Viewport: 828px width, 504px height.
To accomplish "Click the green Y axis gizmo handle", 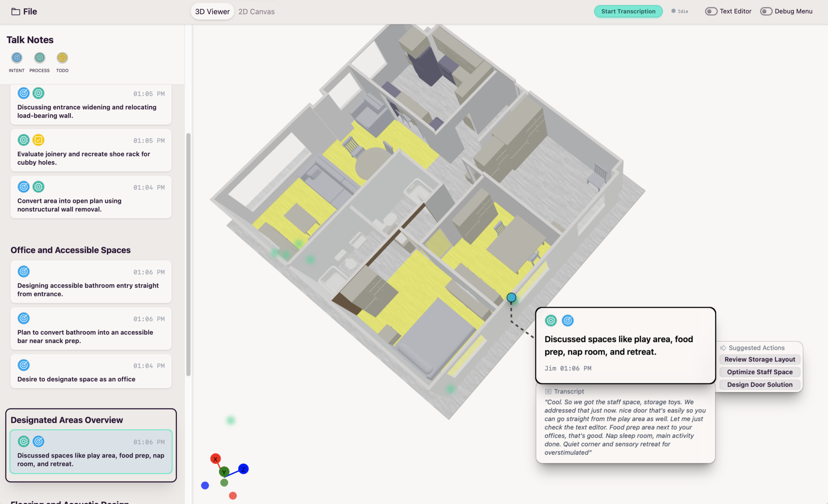I will click(x=224, y=472).
